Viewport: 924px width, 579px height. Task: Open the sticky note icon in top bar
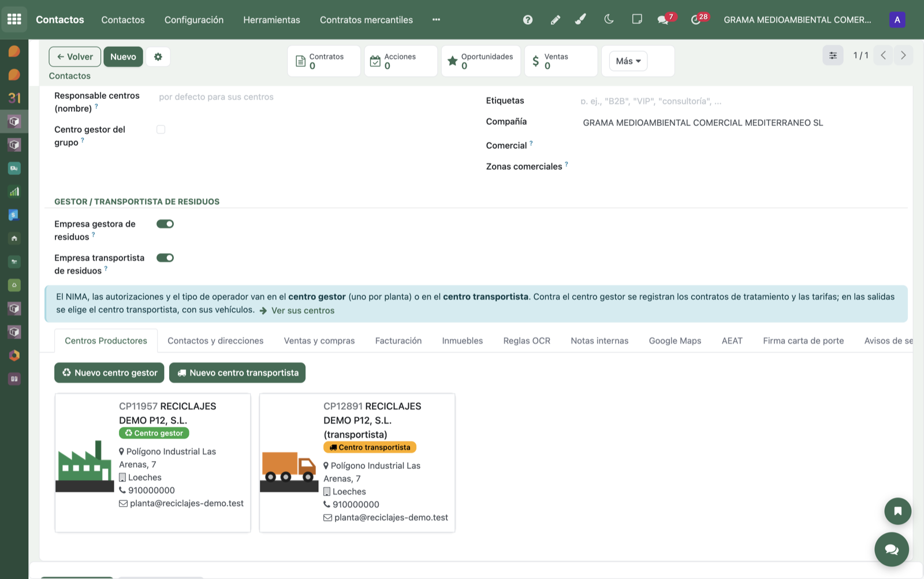point(637,20)
